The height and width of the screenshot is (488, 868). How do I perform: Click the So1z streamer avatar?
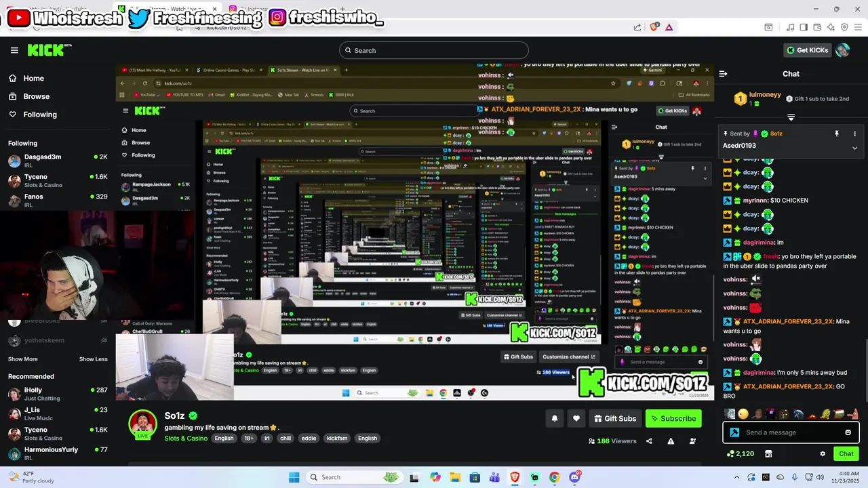pyautogui.click(x=143, y=425)
